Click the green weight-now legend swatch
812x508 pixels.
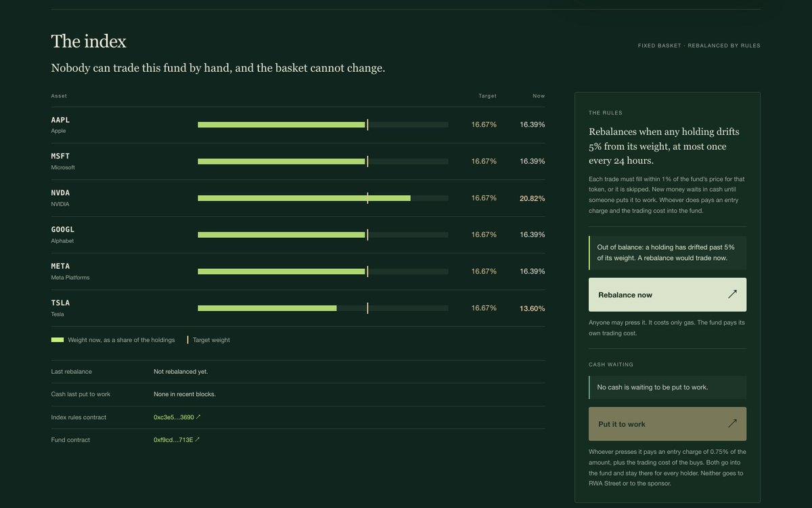[x=58, y=340]
